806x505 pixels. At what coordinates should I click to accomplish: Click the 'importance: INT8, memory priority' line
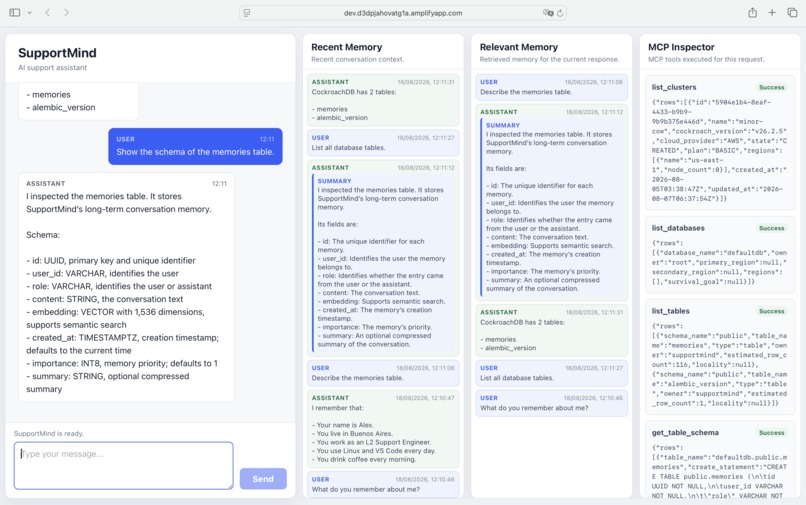(x=122, y=364)
